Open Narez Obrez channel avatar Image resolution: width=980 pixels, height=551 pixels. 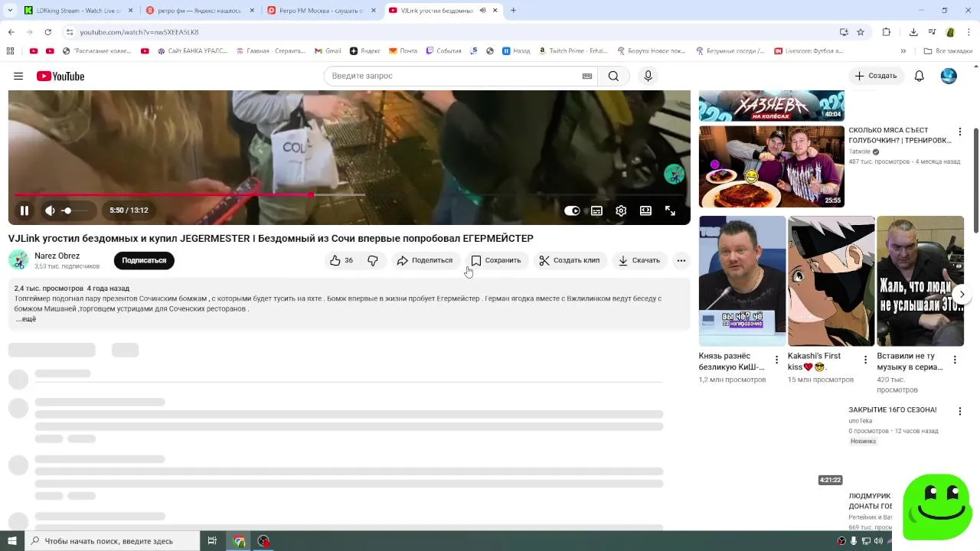coord(18,260)
